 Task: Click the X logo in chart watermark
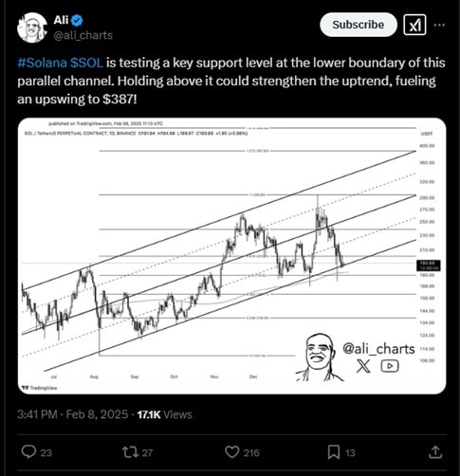pos(363,366)
